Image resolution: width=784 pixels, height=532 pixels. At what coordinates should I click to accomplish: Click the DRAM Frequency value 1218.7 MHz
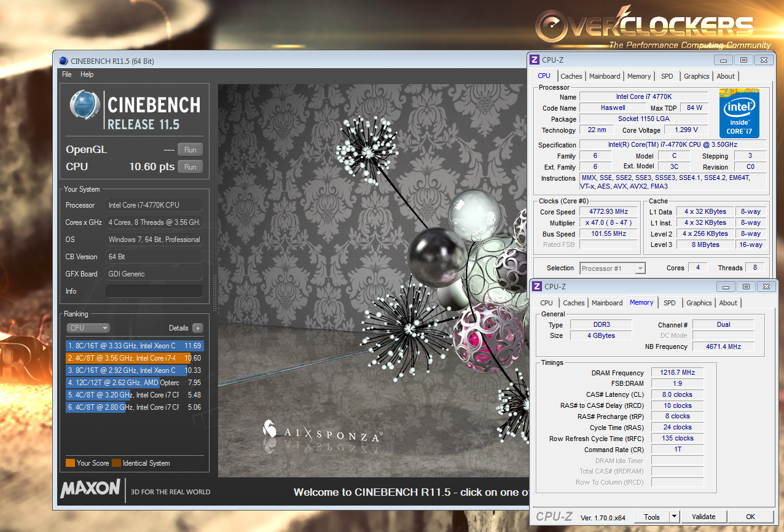point(678,373)
